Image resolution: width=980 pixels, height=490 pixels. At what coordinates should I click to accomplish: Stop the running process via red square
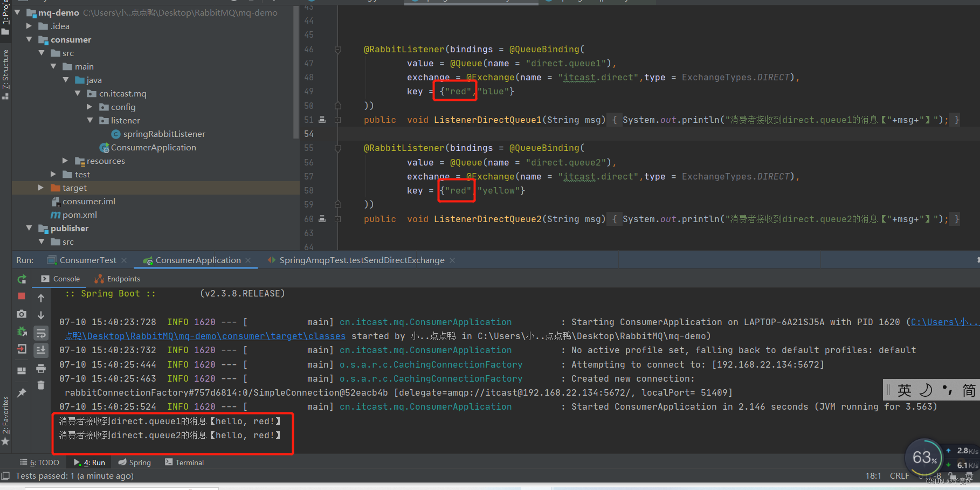point(22,296)
